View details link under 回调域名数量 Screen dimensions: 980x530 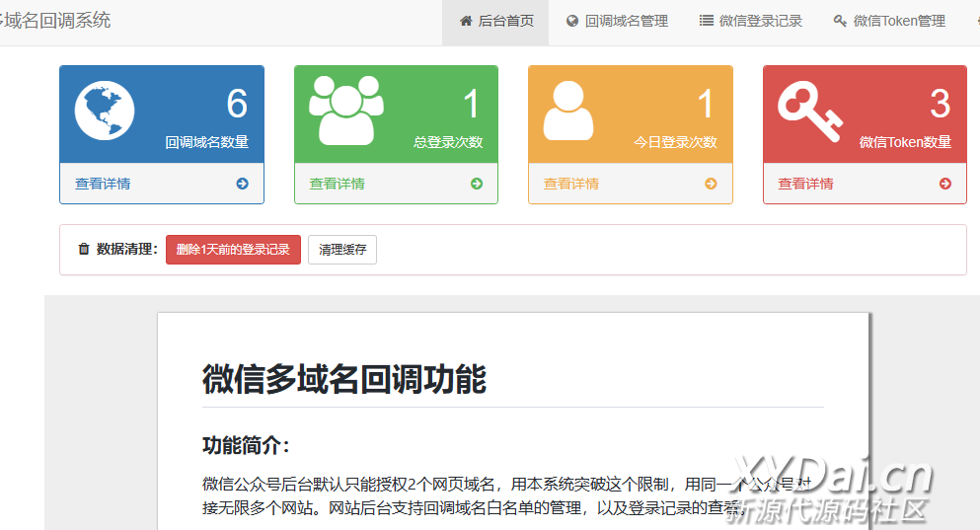click(103, 184)
